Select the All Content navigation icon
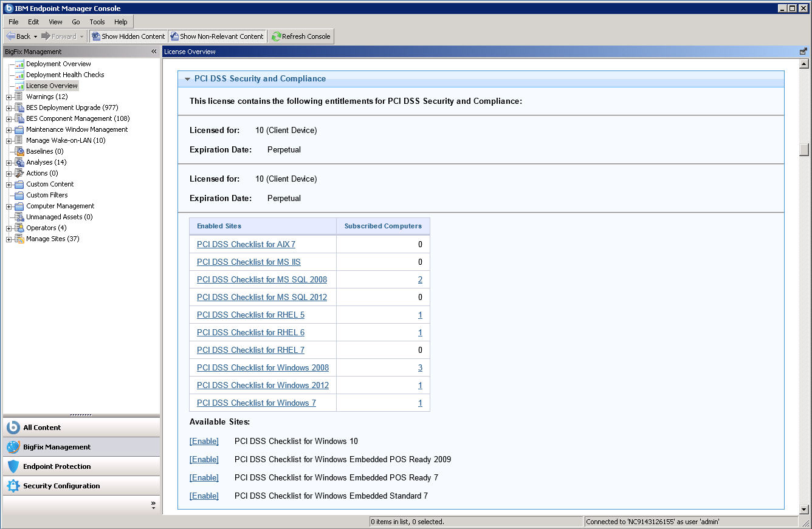 point(12,427)
